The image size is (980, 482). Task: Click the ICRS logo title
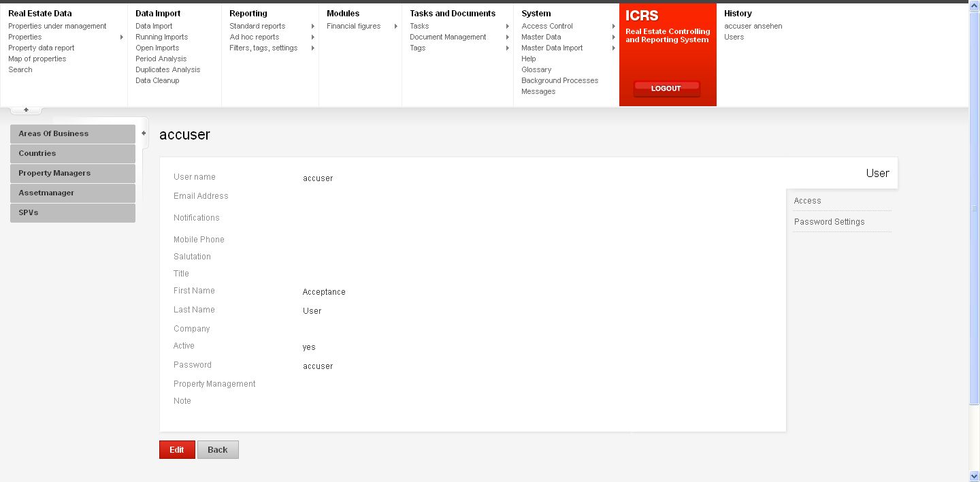pyautogui.click(x=642, y=16)
